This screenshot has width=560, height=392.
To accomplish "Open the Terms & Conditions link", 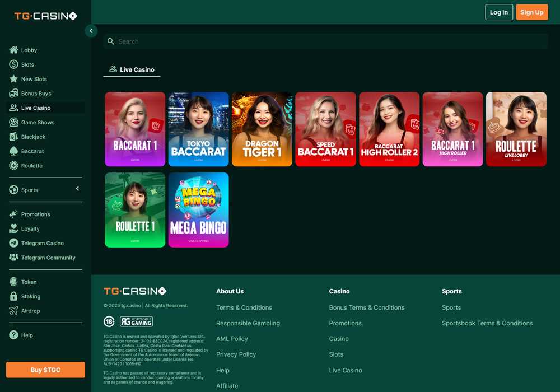I will (244, 307).
